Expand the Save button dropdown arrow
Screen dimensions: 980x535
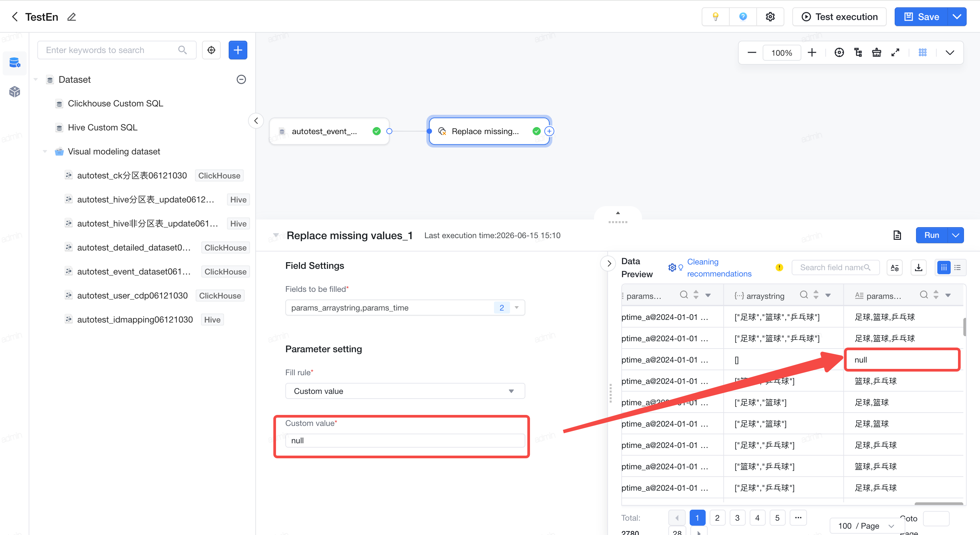point(956,17)
